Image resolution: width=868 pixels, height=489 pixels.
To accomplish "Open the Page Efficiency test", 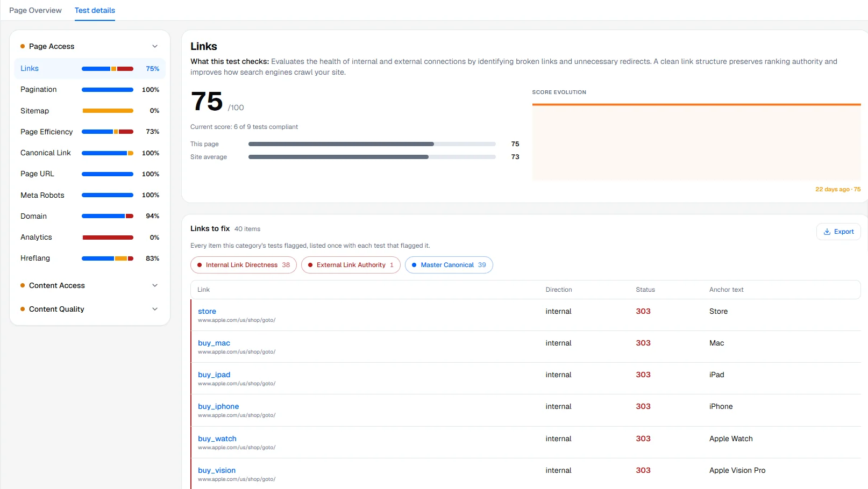I will point(90,132).
